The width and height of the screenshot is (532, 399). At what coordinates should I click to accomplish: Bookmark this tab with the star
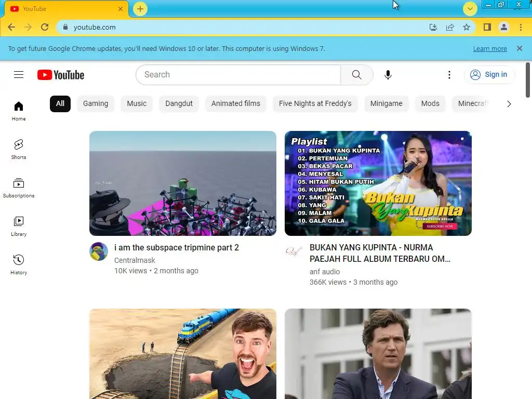(467, 27)
